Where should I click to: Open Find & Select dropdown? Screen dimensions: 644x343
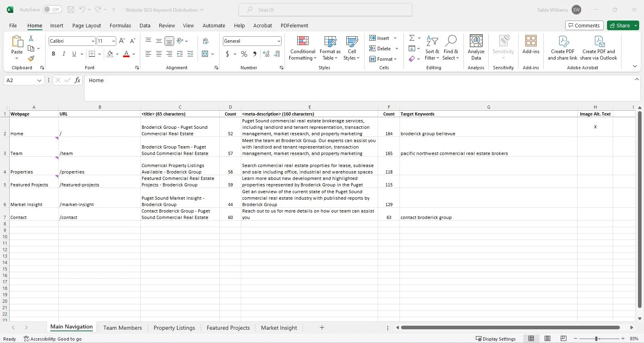click(x=451, y=48)
